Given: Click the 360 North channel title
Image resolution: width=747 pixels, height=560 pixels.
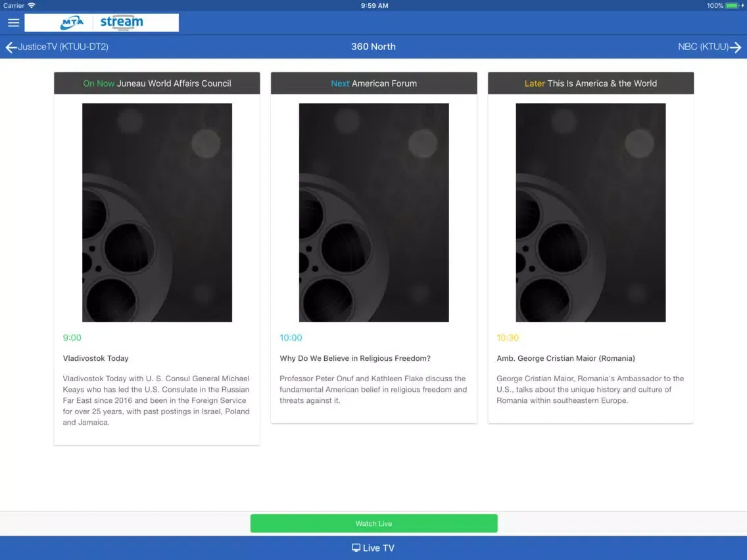Looking at the screenshot, I should (x=373, y=47).
